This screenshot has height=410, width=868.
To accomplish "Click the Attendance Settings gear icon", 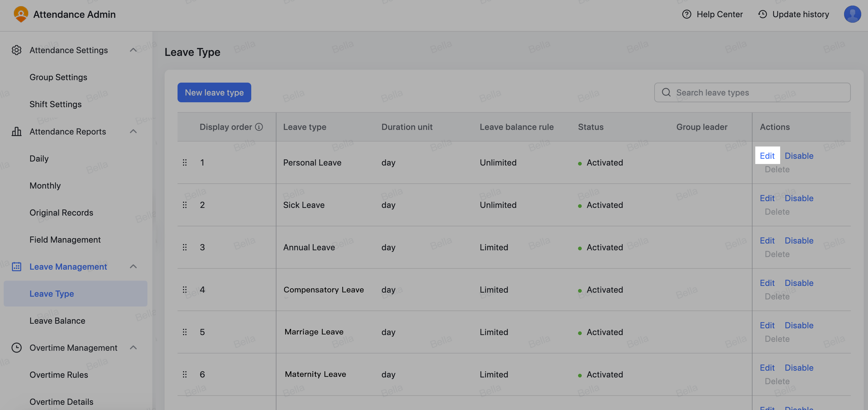I will tap(17, 50).
